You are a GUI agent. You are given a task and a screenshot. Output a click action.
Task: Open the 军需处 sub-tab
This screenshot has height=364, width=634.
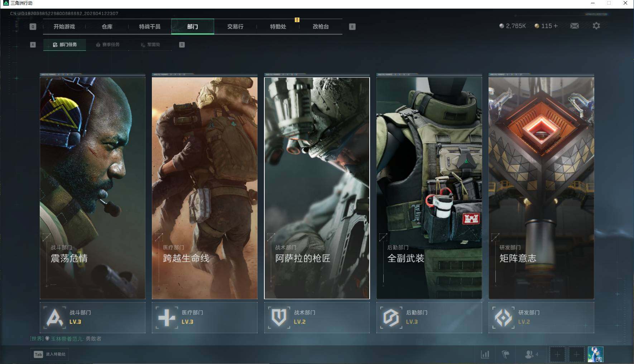click(x=150, y=45)
